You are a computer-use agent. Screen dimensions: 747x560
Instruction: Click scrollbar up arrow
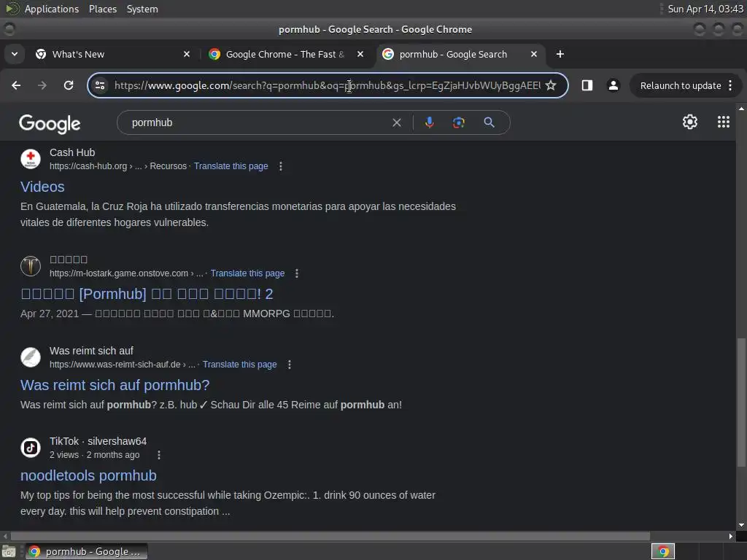click(x=741, y=109)
